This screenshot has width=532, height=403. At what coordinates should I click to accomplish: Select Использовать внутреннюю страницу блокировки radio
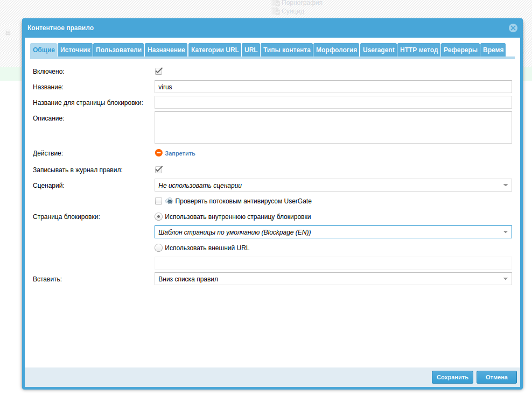point(158,217)
